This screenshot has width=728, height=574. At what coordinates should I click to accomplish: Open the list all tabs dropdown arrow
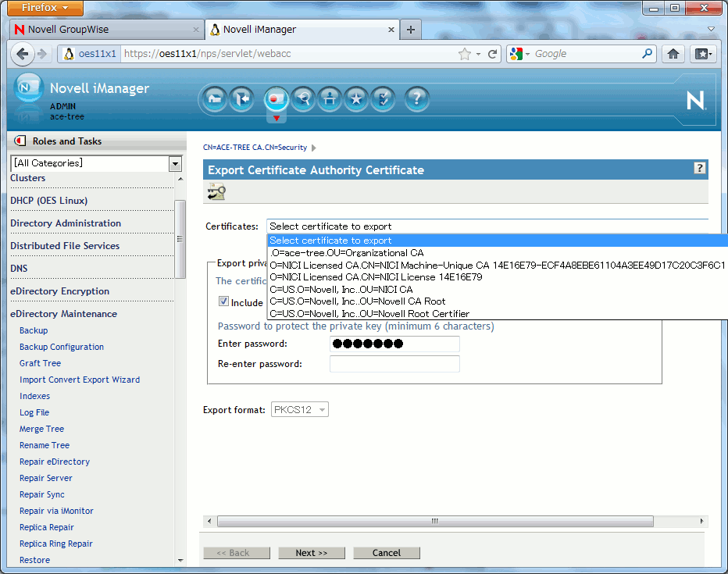coord(711,29)
